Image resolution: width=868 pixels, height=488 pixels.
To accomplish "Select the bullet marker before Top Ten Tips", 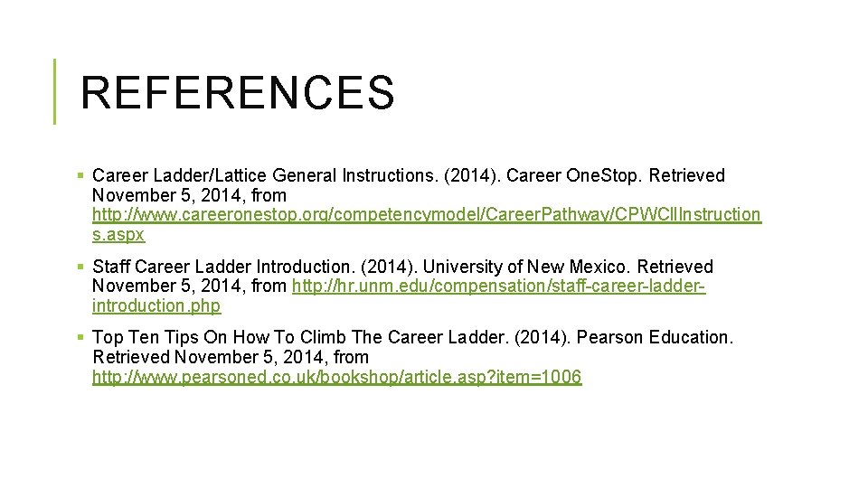I will click(80, 337).
